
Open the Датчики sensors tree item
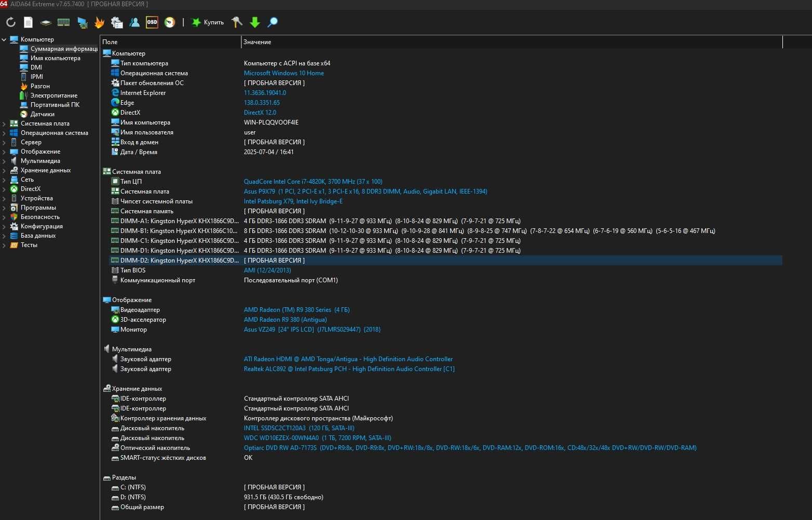pyautogui.click(x=37, y=114)
